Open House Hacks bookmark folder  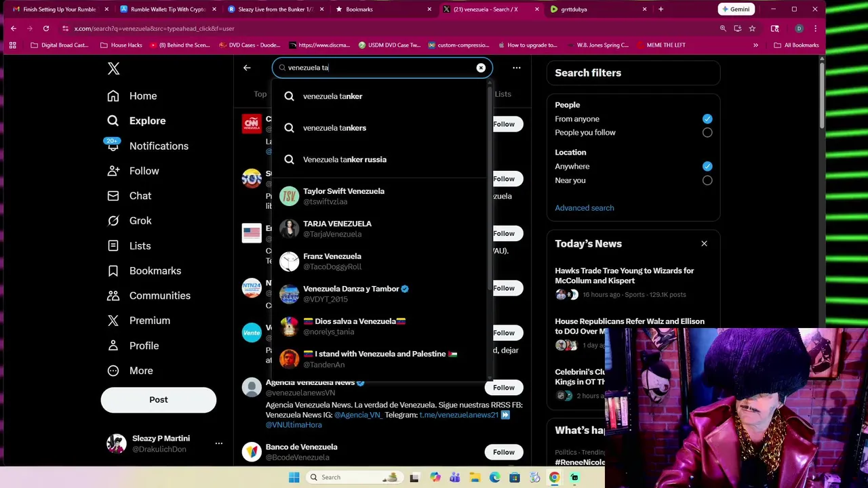pos(121,45)
